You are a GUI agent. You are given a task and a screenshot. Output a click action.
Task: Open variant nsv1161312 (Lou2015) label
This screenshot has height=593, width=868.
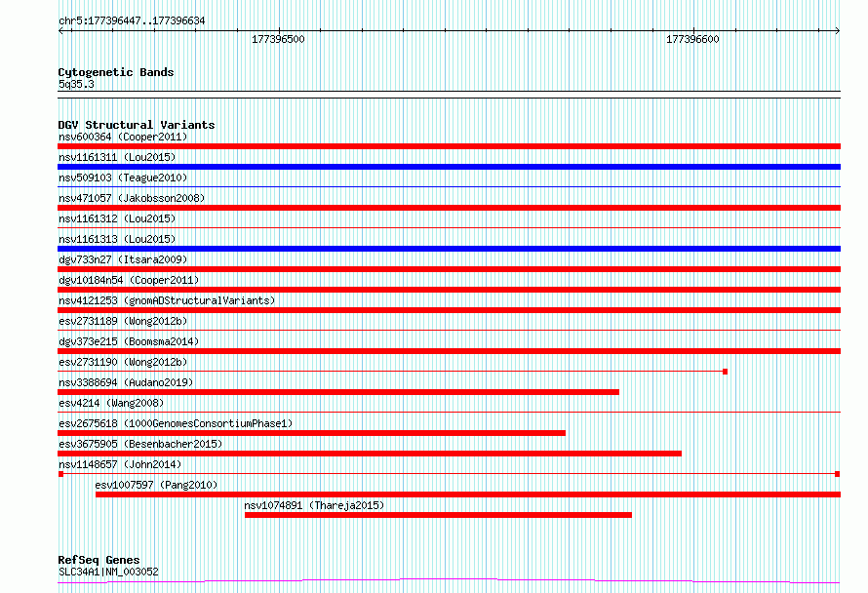[x=117, y=218]
